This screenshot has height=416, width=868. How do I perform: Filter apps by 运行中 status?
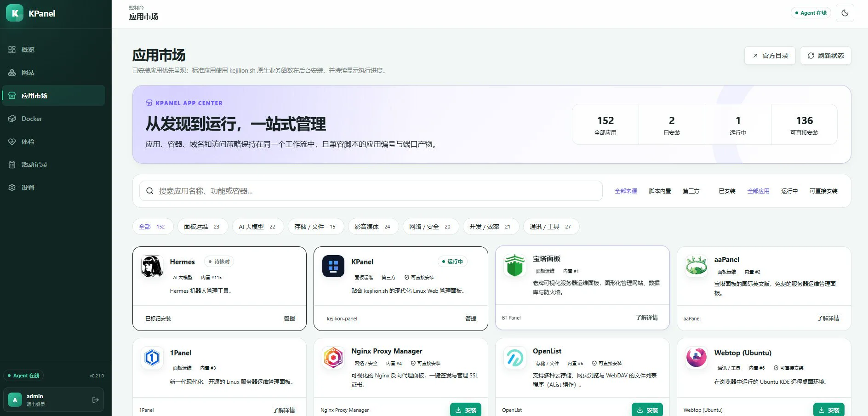[x=789, y=191]
